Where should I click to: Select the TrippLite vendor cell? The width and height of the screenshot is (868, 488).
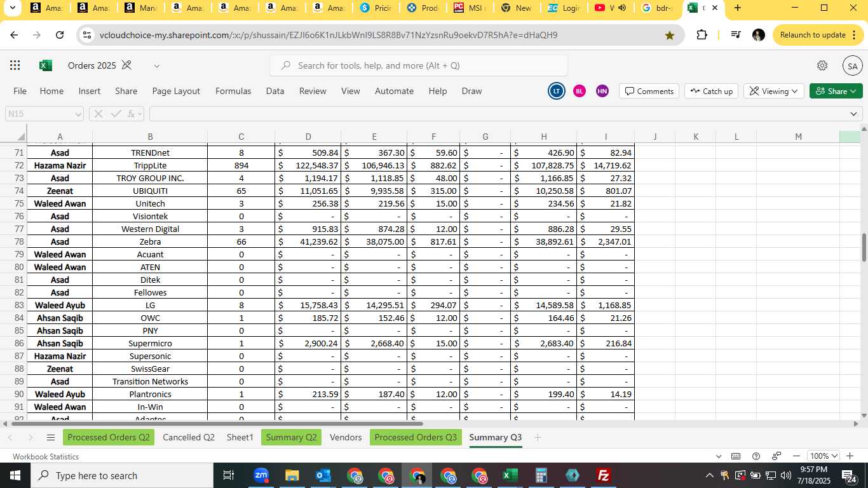pyautogui.click(x=150, y=165)
